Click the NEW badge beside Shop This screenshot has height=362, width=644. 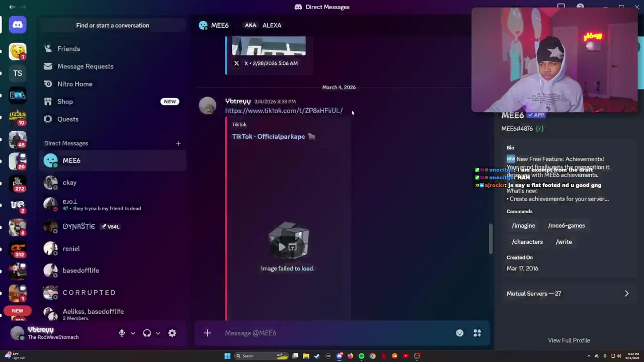[x=170, y=102]
